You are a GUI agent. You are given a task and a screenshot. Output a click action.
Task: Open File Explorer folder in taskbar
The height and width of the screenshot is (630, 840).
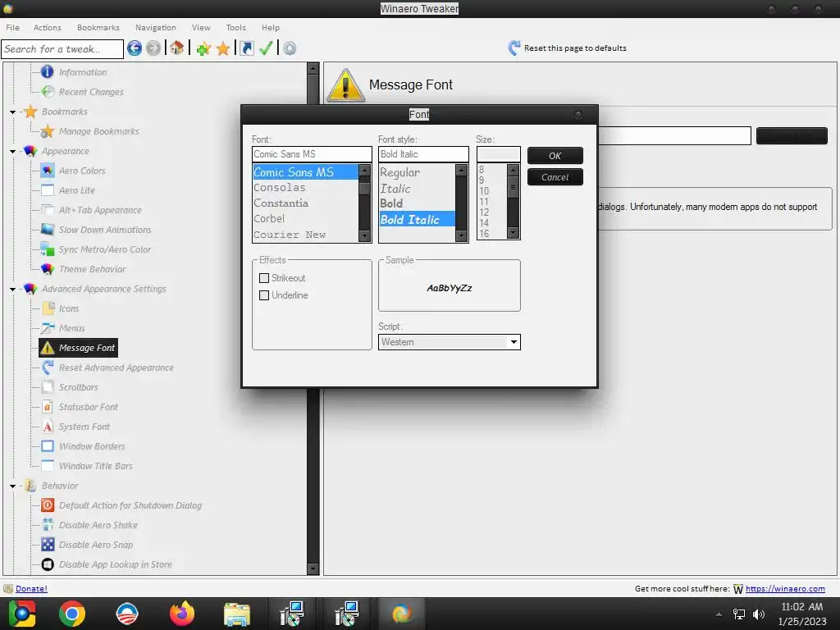pyautogui.click(x=237, y=614)
